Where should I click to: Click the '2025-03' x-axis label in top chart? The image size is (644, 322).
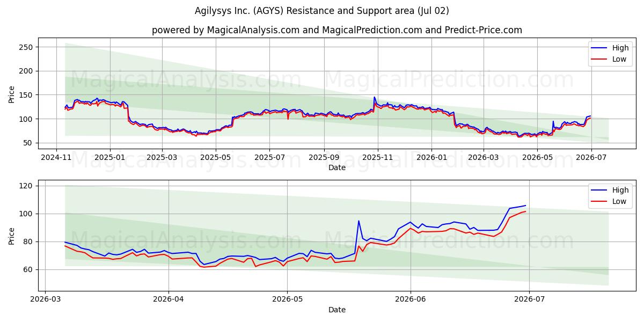[x=162, y=158]
